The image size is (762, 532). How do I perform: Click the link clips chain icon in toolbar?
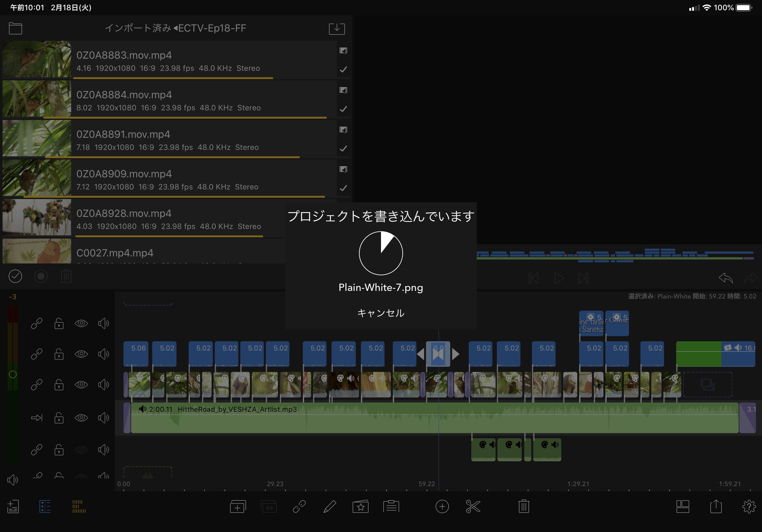point(299,506)
